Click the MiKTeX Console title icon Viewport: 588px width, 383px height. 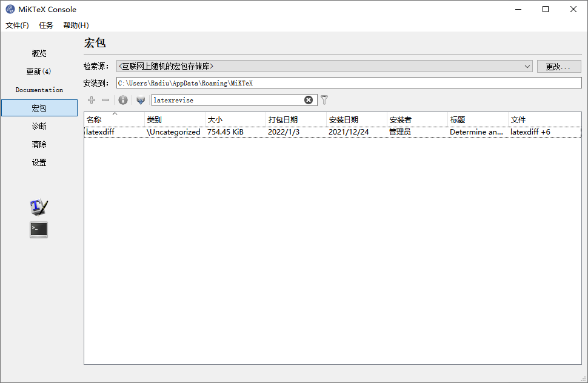(10, 9)
